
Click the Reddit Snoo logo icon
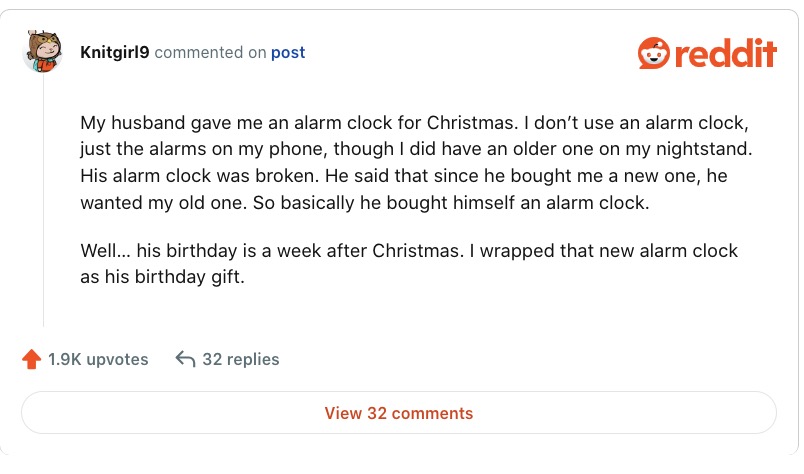click(x=655, y=52)
